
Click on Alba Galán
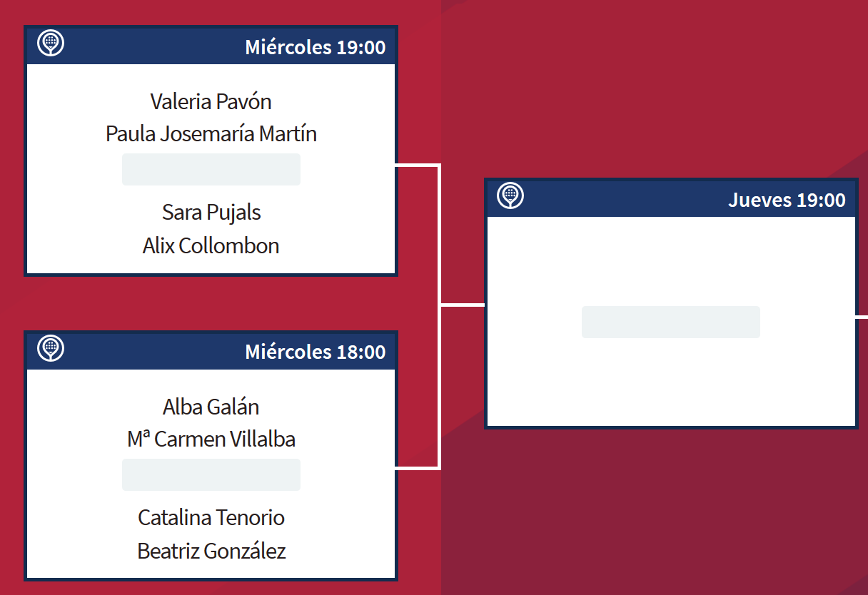[x=211, y=407]
